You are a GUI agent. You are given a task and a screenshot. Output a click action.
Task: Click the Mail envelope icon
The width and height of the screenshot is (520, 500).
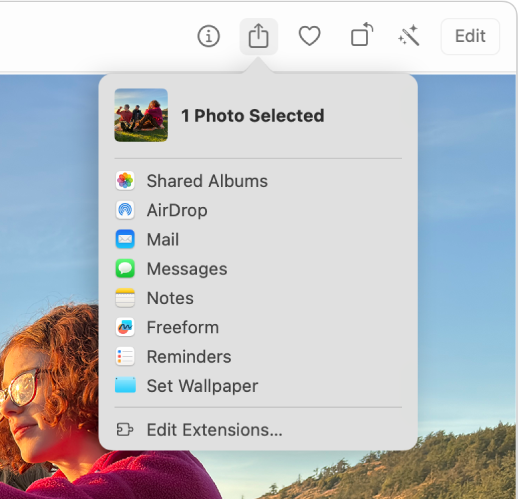pyautogui.click(x=125, y=239)
